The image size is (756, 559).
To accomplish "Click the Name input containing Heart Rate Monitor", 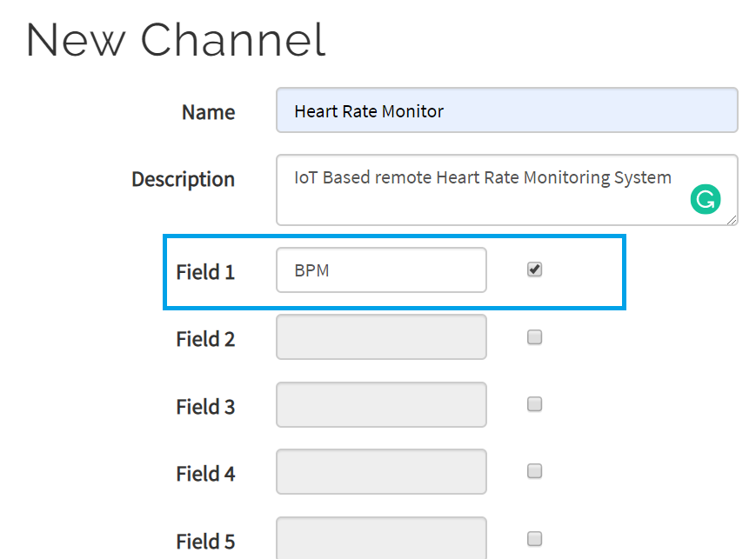I will click(506, 110).
